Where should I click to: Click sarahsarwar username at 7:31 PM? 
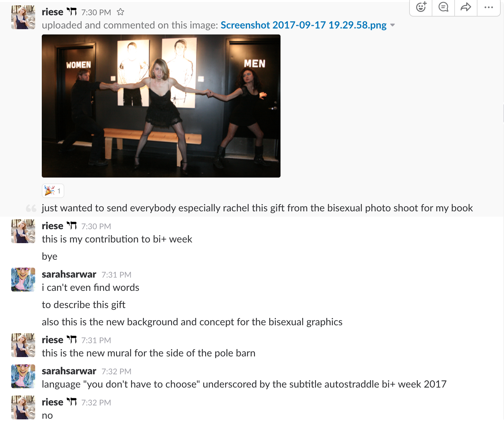69,274
